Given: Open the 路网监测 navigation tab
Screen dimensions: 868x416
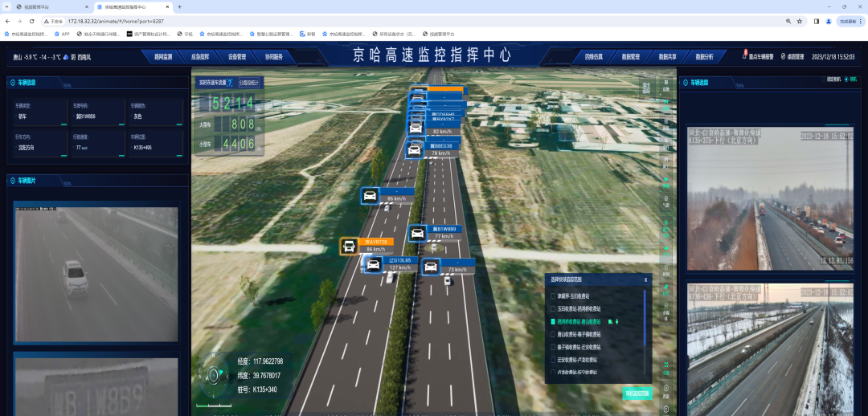Looking at the screenshot, I should 162,56.
